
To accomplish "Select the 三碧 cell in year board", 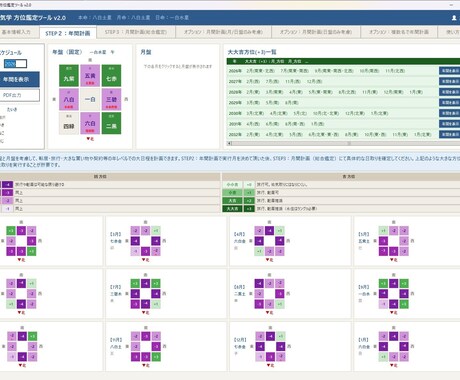I will tap(111, 99).
